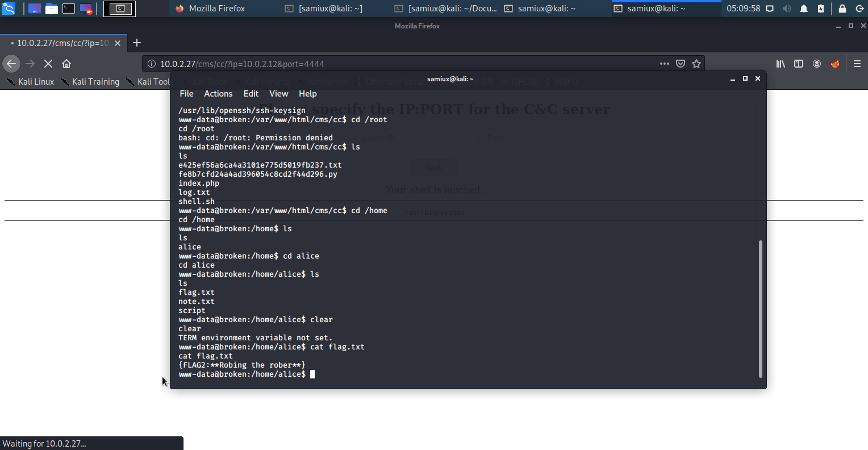
Task: Click the terminal vertical scrollbar
Action: 760,309
